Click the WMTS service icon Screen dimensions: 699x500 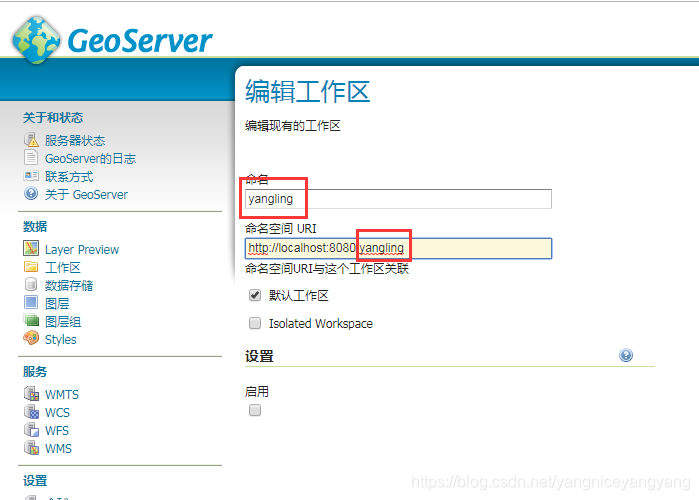pos(31,393)
